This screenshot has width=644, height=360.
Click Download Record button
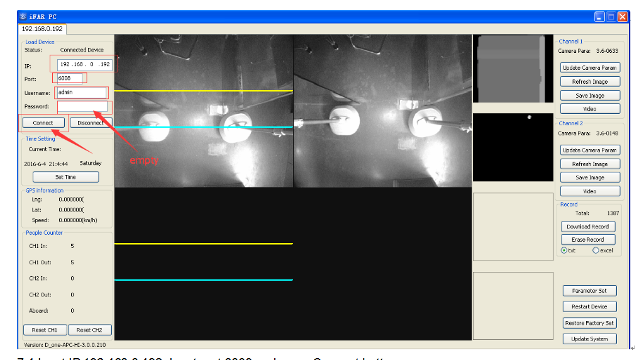point(588,227)
